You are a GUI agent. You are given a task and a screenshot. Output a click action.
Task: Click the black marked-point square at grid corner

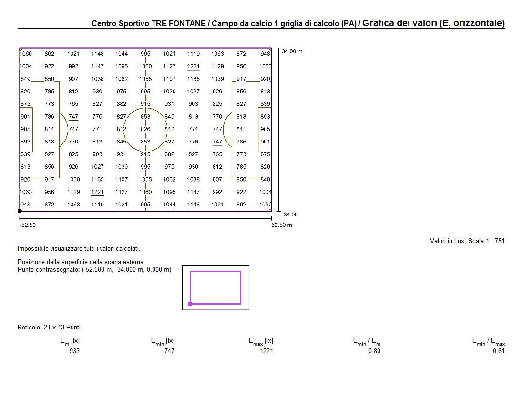(x=20, y=211)
